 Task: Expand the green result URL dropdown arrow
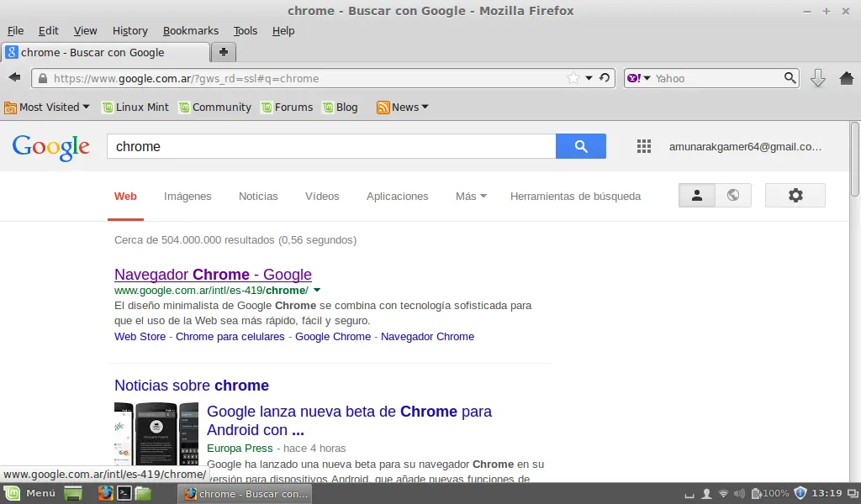pyautogui.click(x=317, y=290)
